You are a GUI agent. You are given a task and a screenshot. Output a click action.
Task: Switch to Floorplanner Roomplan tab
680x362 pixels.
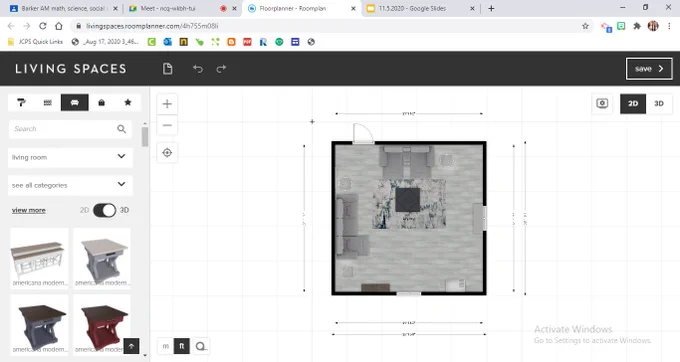point(300,8)
